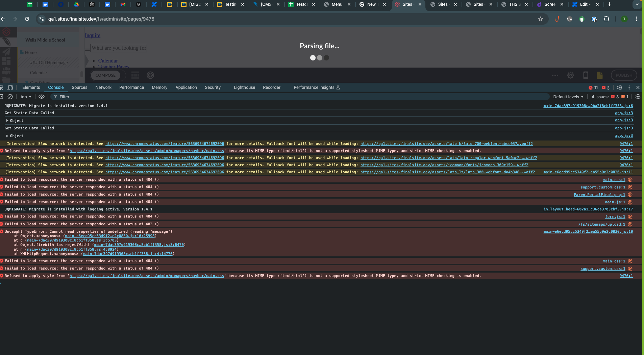The width and height of the screenshot is (644, 355).
Task: Open the Performance insights tab
Action: [x=317, y=87]
